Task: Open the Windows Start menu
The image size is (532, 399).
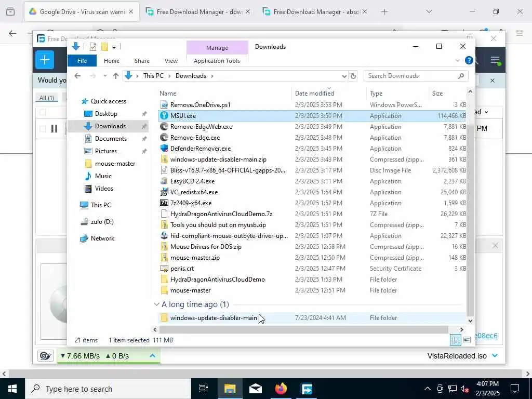Action: pyautogui.click(x=12, y=389)
